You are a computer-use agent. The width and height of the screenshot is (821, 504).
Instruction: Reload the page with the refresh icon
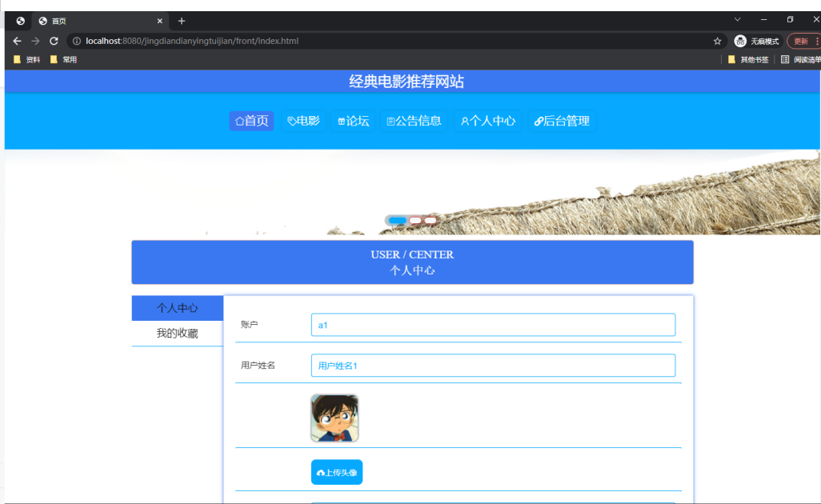tap(54, 41)
